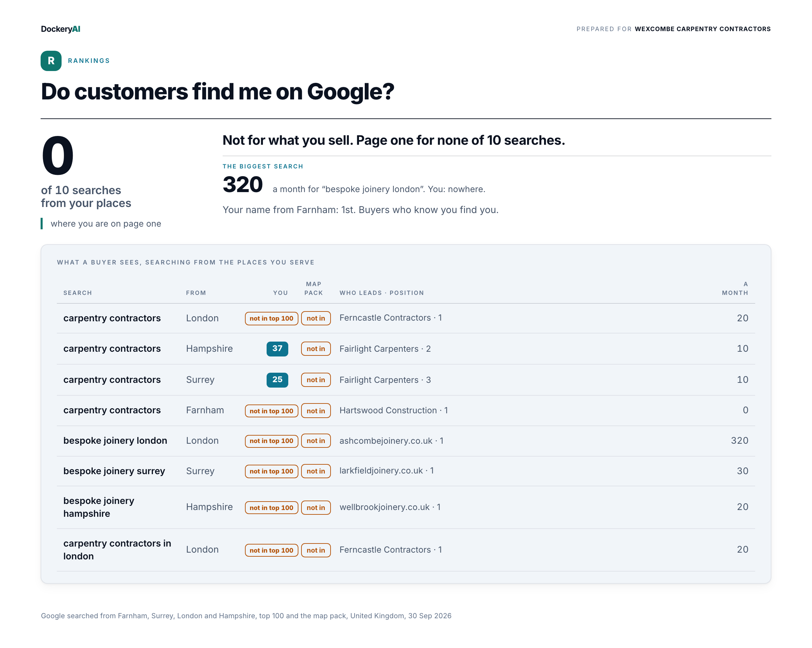This screenshot has height=648, width=812.
Task: Select the 'bespoke joinery london' search term
Action: click(x=115, y=441)
